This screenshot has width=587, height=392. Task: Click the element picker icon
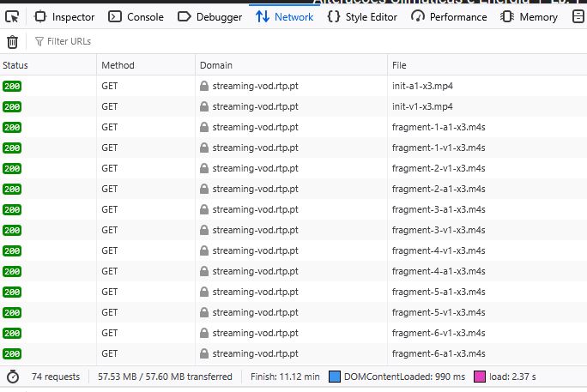point(12,16)
